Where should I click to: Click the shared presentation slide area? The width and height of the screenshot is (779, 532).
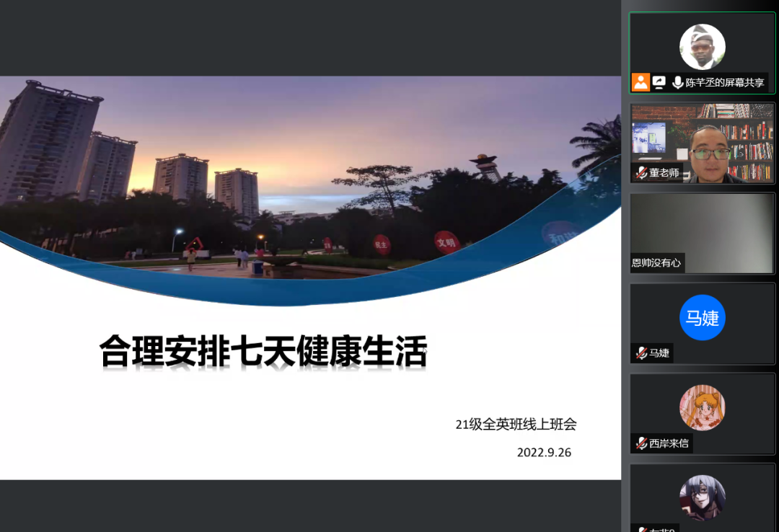pyautogui.click(x=310, y=274)
